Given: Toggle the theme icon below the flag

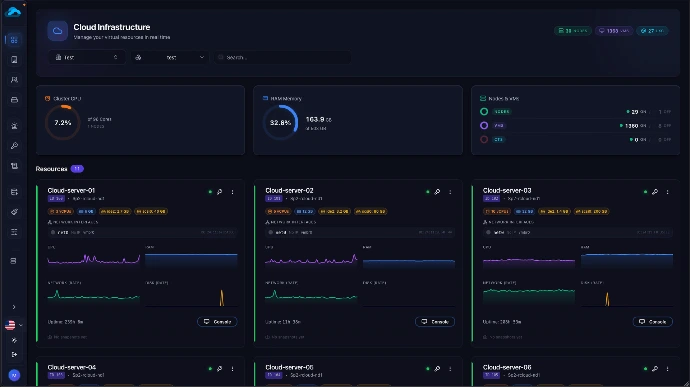Looking at the screenshot, I should pyautogui.click(x=14, y=340).
